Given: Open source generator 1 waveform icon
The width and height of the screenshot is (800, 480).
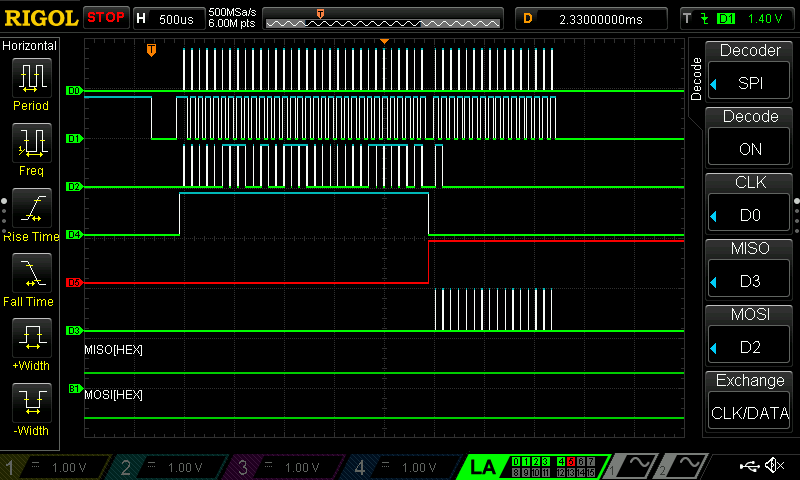Looking at the screenshot, I should (x=636, y=466).
